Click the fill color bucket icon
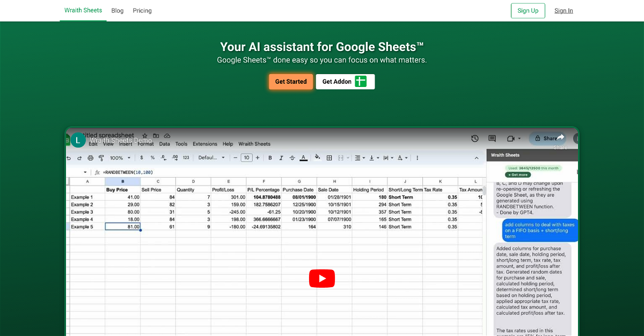Screen dimensions: 644x336 point(317,158)
